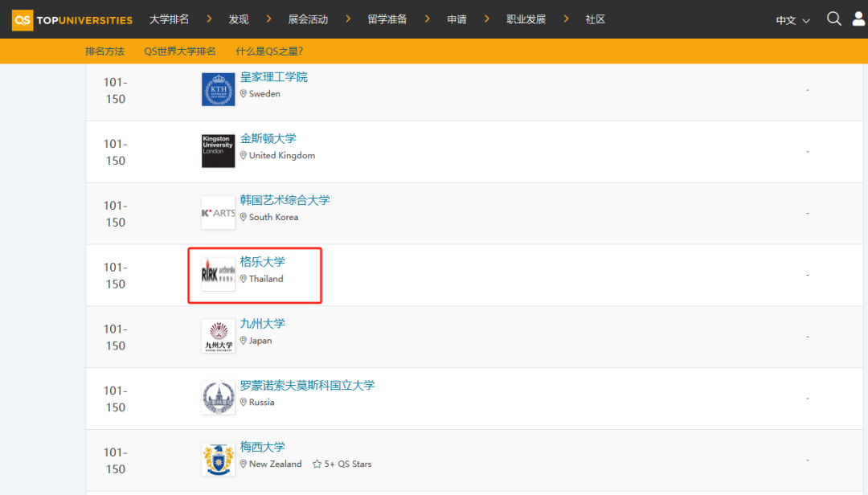This screenshot has width=868, height=495.
Task: Click the KTH university logo thumbnail
Action: tap(218, 89)
